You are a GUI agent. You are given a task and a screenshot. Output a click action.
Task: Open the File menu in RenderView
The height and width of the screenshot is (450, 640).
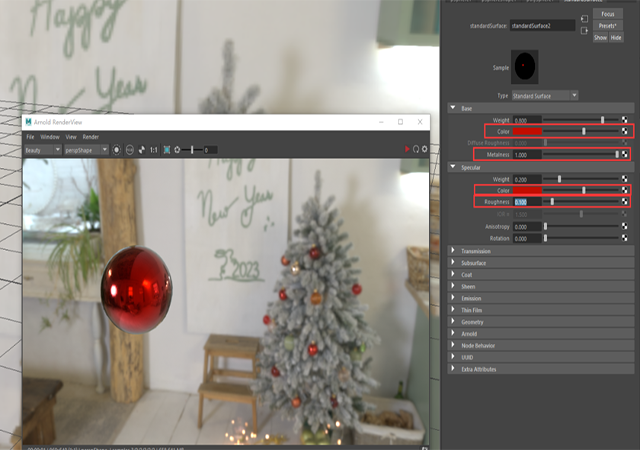tap(30, 137)
